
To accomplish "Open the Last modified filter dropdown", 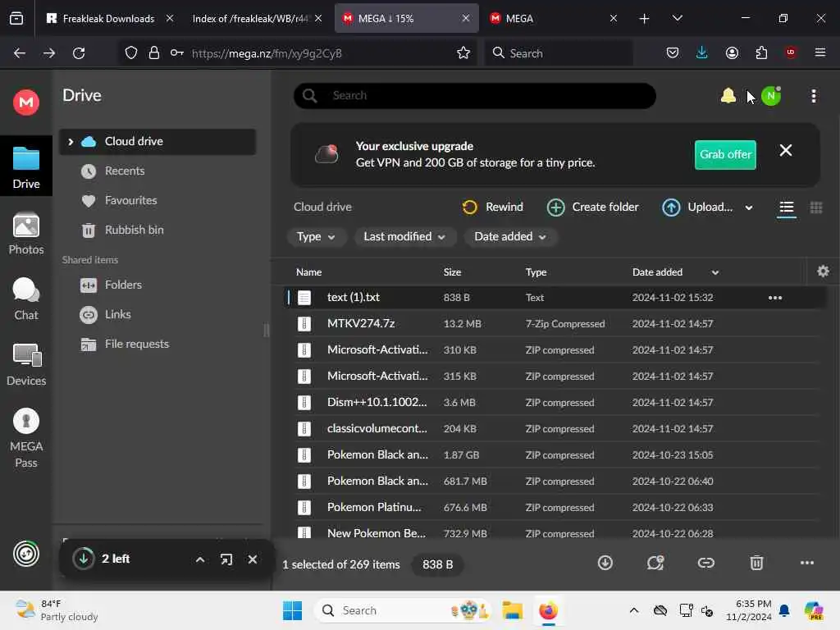I will (x=404, y=237).
